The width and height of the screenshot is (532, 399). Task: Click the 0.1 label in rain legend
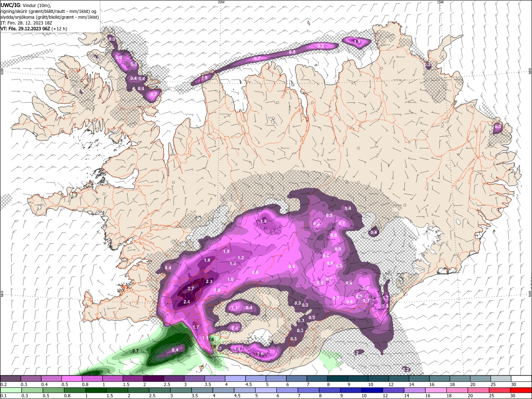tap(3, 396)
